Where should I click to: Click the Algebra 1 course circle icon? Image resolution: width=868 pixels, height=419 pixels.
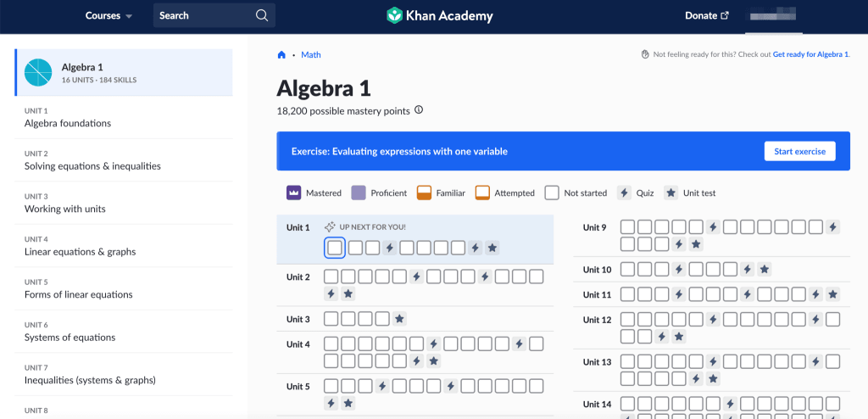[38, 73]
